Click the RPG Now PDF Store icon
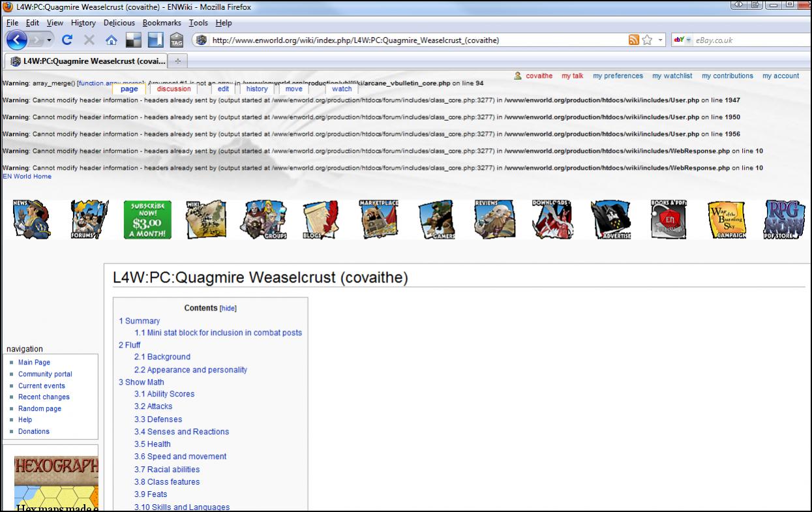 [x=785, y=220]
